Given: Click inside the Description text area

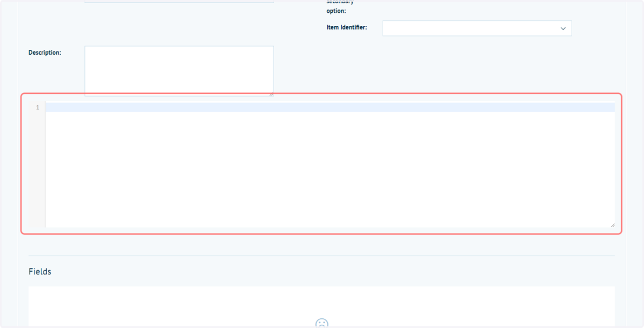Looking at the screenshot, I should coord(179,71).
